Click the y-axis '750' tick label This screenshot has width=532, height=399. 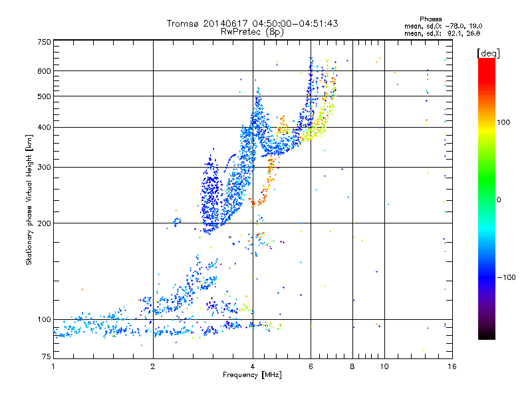coord(44,42)
